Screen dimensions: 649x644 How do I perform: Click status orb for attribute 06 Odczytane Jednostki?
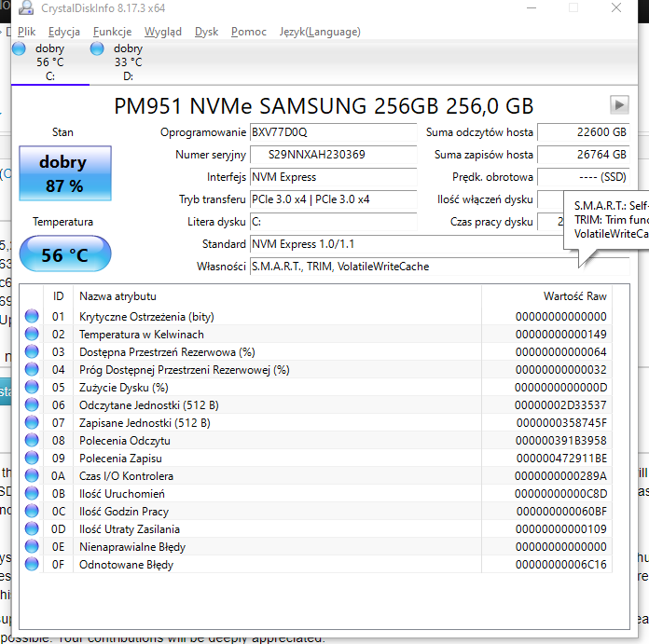click(32, 404)
